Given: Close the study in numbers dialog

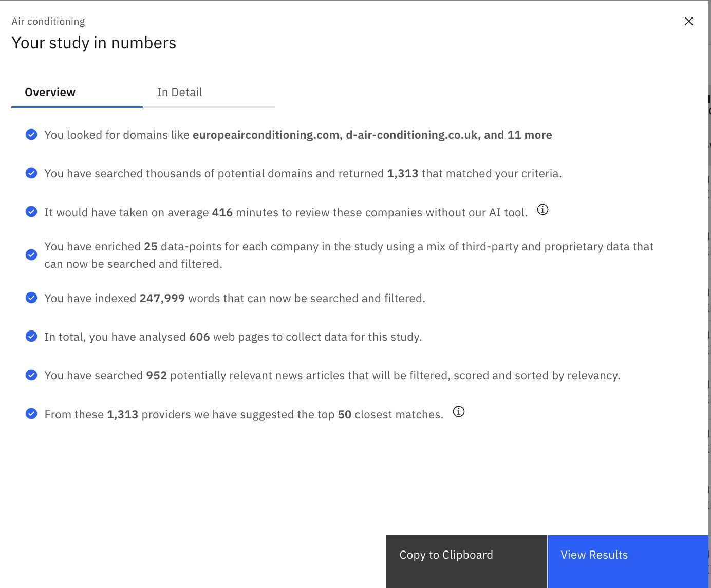Looking at the screenshot, I should pyautogui.click(x=689, y=21).
